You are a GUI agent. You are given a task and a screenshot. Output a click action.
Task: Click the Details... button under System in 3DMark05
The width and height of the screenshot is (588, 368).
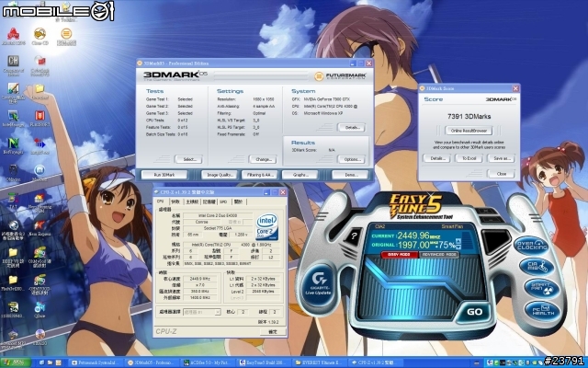(x=351, y=128)
